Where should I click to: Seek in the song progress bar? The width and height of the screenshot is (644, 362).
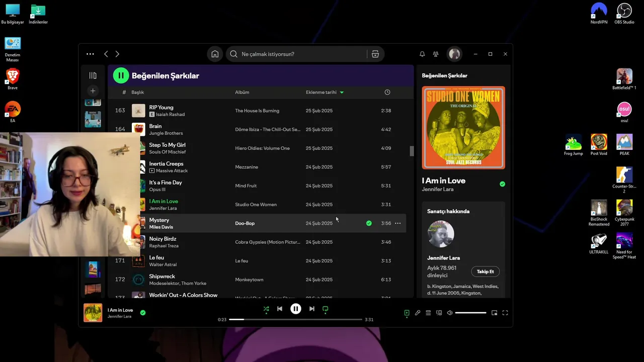tap(296, 319)
